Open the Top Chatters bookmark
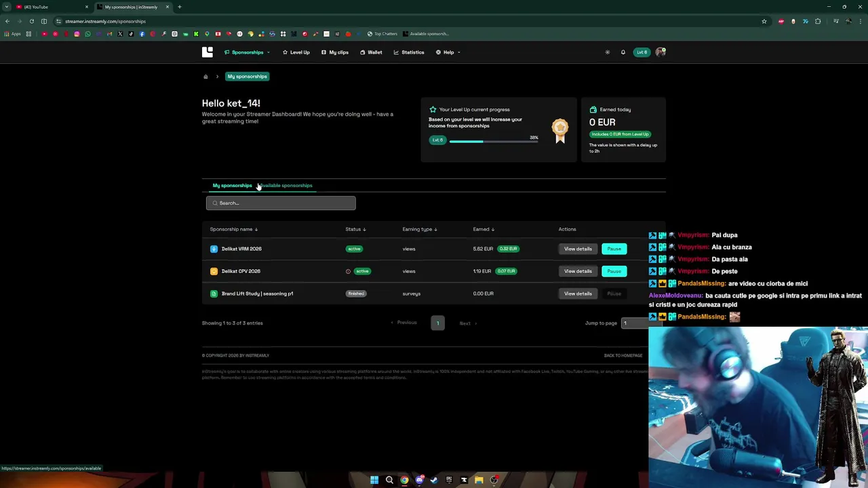Image resolution: width=868 pixels, height=488 pixels. coord(382,34)
